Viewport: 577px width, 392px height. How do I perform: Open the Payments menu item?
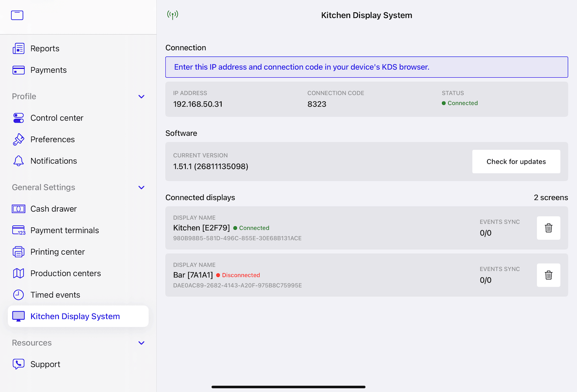pyautogui.click(x=78, y=70)
